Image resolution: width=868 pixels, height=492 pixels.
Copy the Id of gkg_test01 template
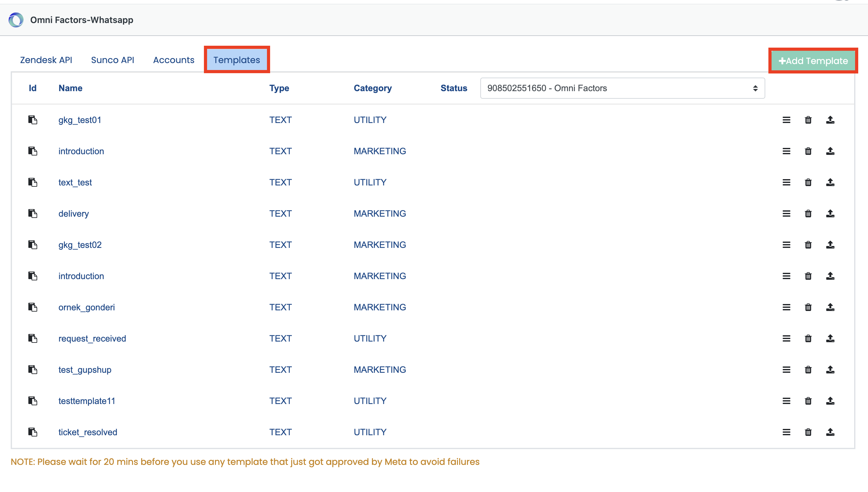point(33,120)
